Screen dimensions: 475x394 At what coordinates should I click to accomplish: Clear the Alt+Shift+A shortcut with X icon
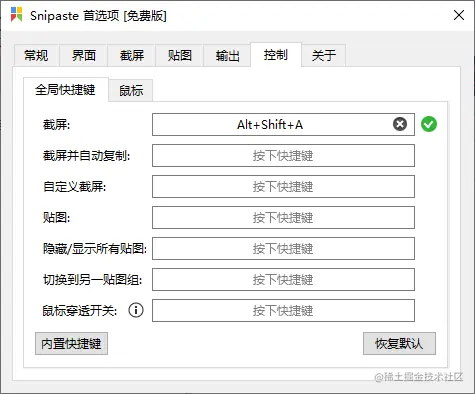point(400,124)
